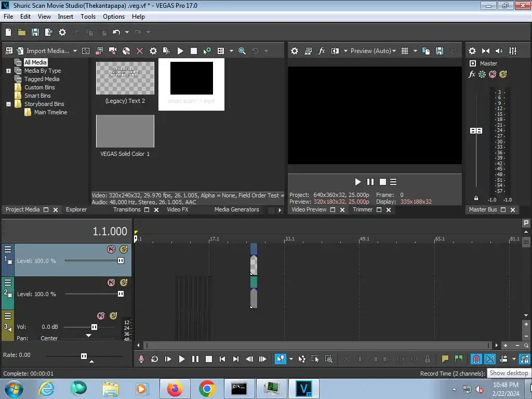Remove selected media with red X icon
Screen dimensions: 532x399
140,51
